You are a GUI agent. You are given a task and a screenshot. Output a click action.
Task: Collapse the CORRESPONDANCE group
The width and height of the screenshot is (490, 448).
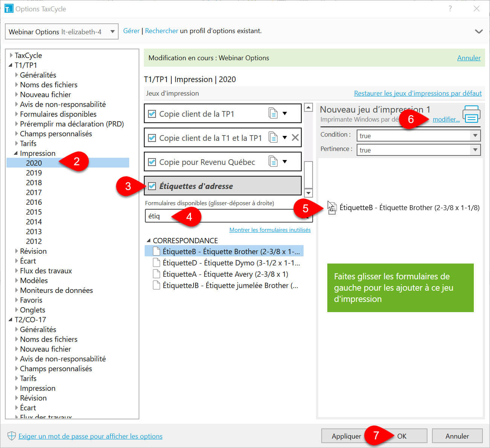click(148, 241)
